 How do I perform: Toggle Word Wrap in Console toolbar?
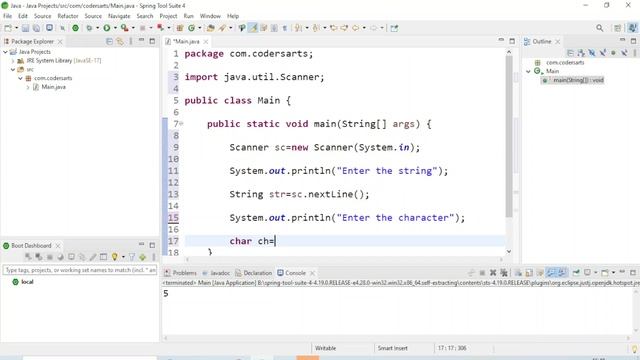540,273
